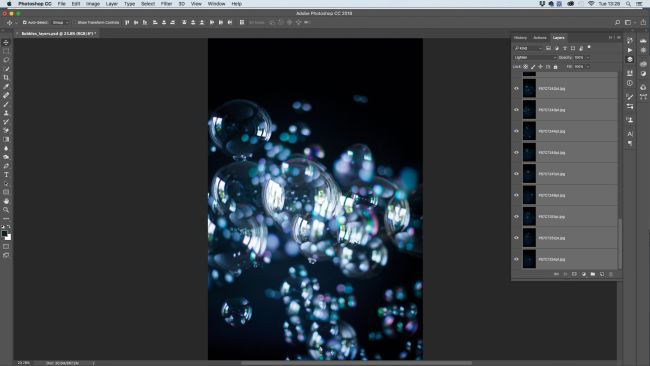This screenshot has width=650, height=366.
Task: Select the Move tool
Action: click(6, 43)
